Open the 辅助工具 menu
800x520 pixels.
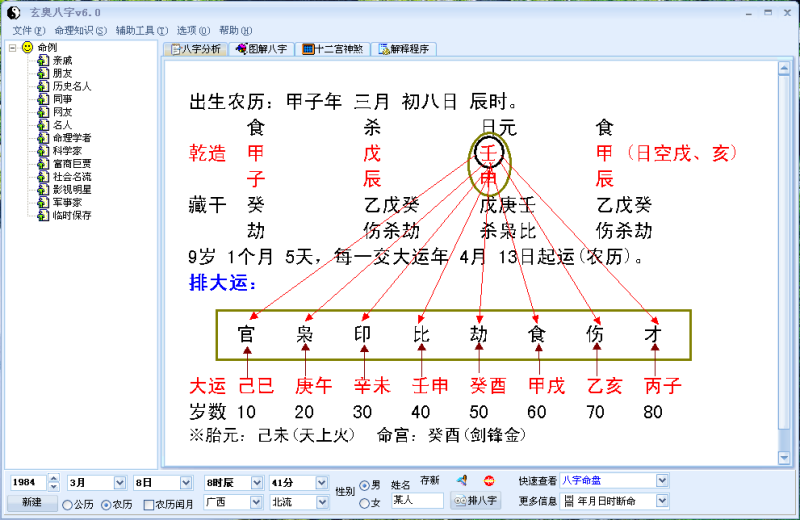142,31
